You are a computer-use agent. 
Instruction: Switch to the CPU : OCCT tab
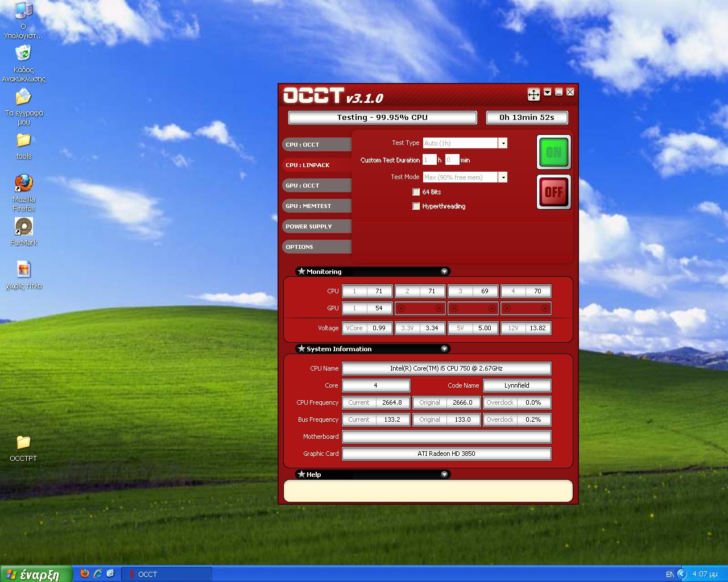317,144
